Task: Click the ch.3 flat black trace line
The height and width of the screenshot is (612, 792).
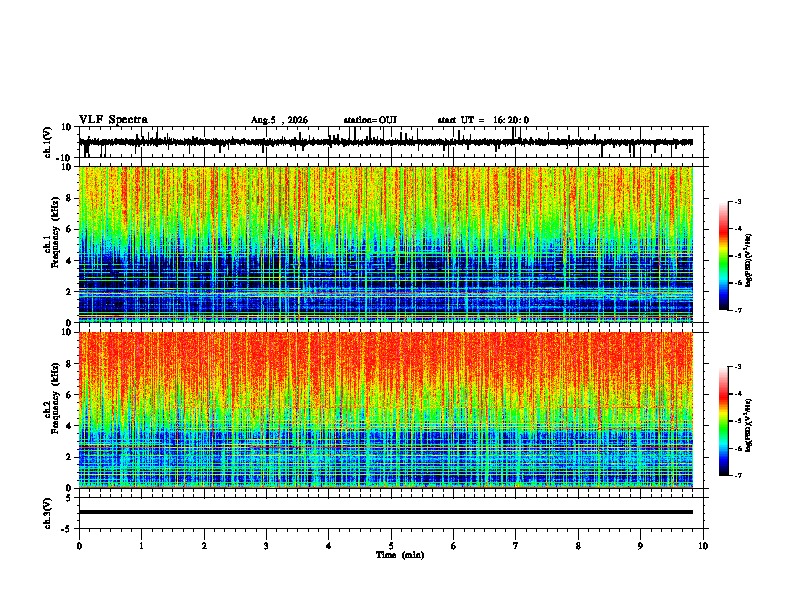Action: coord(386,512)
